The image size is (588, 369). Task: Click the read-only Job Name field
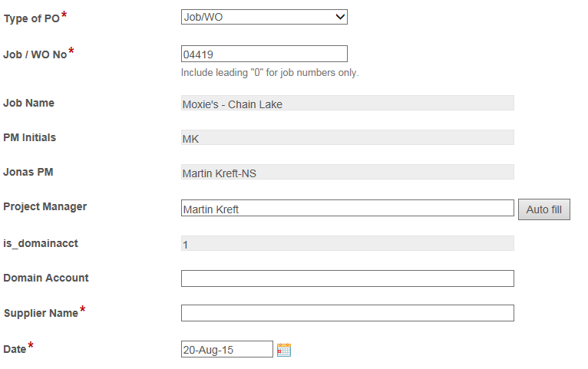[347, 103]
